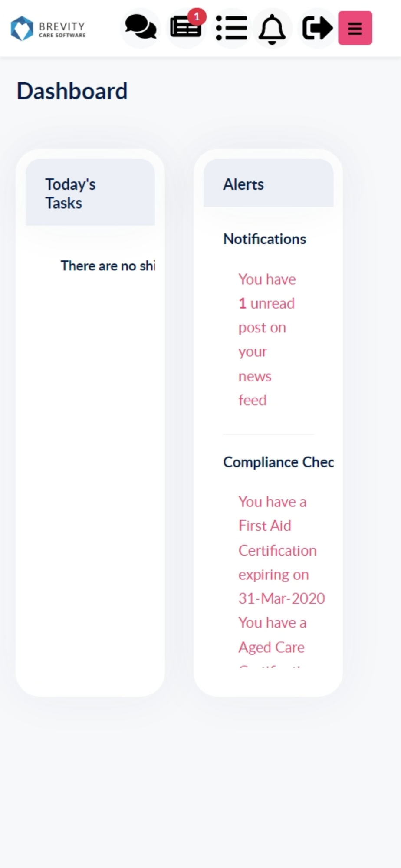Open the First Aid Certification expiry alert

(281, 550)
